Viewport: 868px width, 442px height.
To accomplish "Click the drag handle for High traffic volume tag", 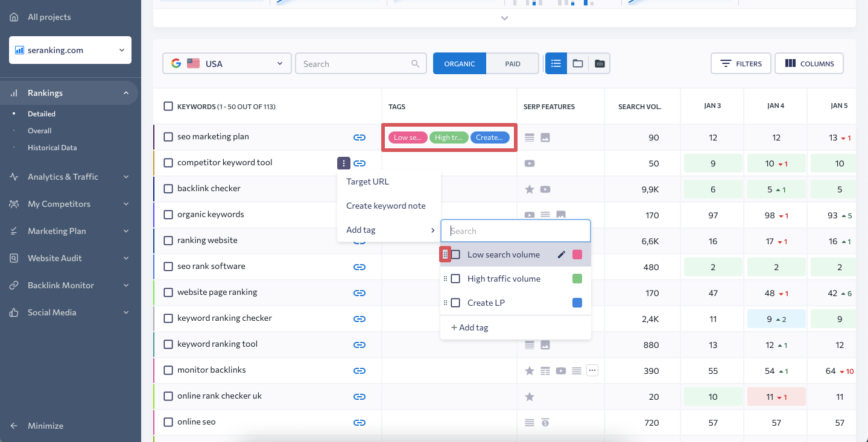I will [x=445, y=279].
